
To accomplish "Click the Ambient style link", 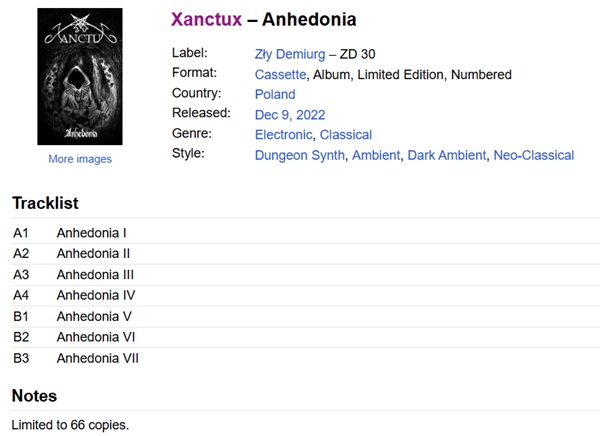I will tap(376, 155).
